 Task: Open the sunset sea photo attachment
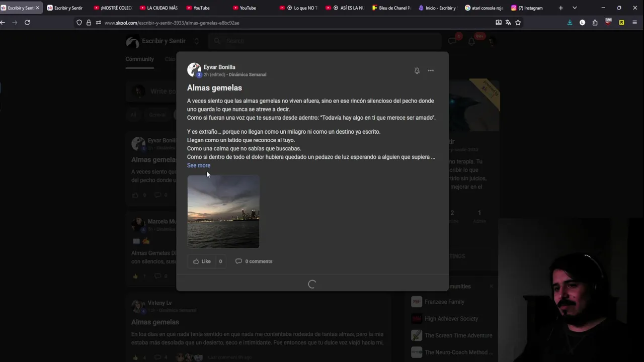click(223, 212)
